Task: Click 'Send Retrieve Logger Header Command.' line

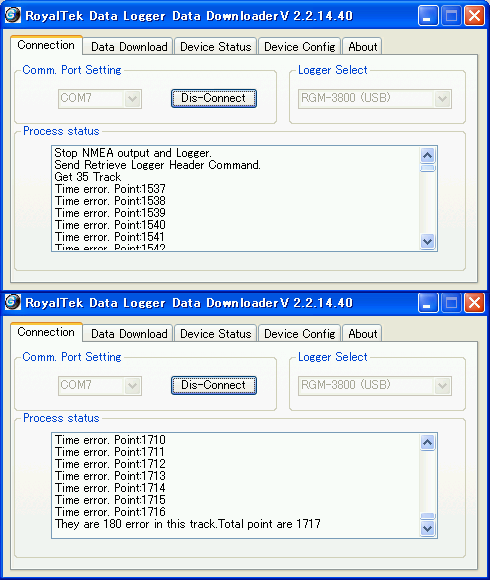Action: pyautogui.click(x=158, y=165)
